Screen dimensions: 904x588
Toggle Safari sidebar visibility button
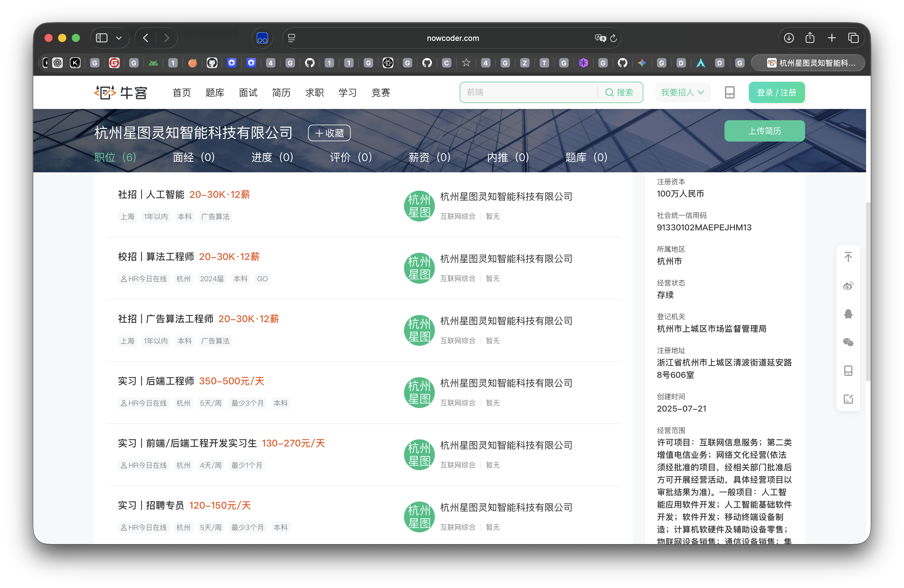coord(102,38)
